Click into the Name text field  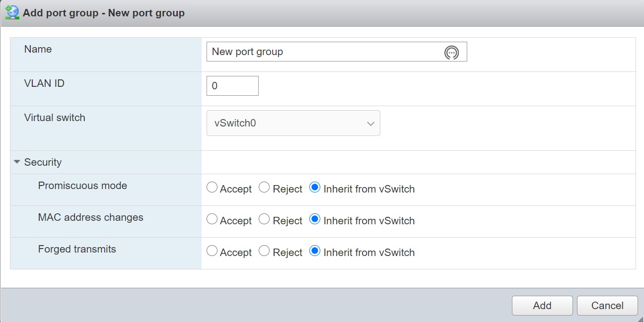[323, 52]
